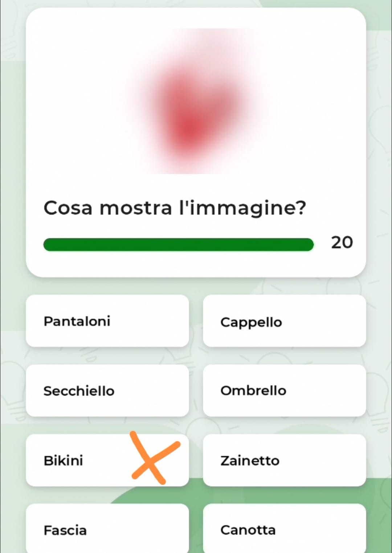
Task: Choose the Pantaloni answer
Action: tap(107, 321)
